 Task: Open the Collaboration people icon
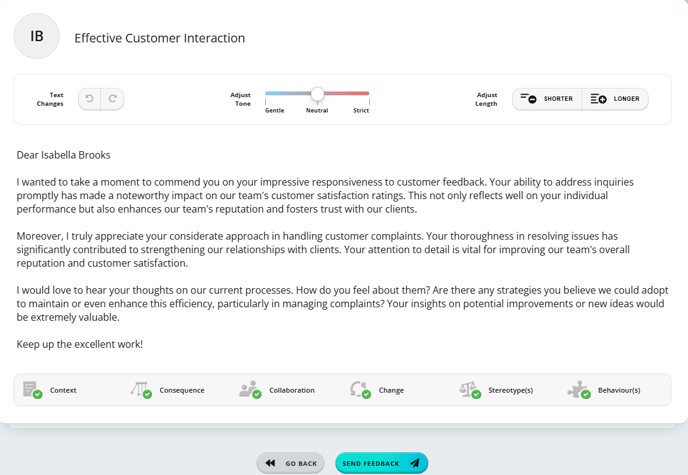(251, 389)
